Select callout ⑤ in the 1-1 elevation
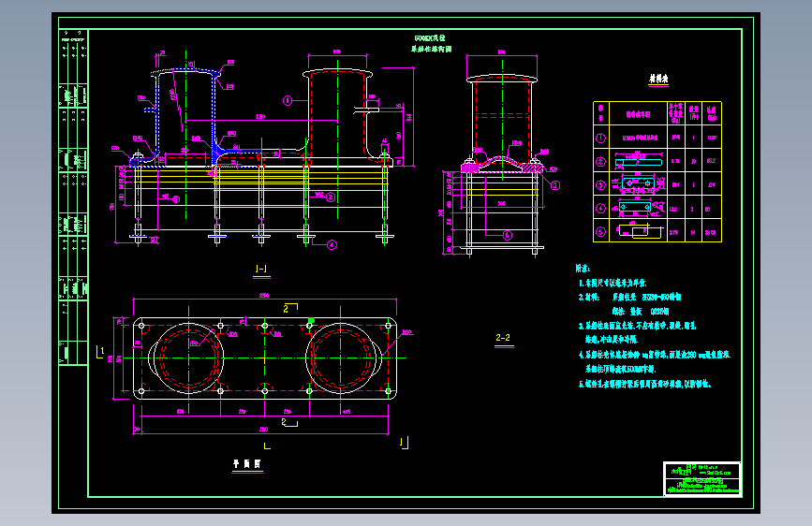812x526 pixels. pos(175,199)
